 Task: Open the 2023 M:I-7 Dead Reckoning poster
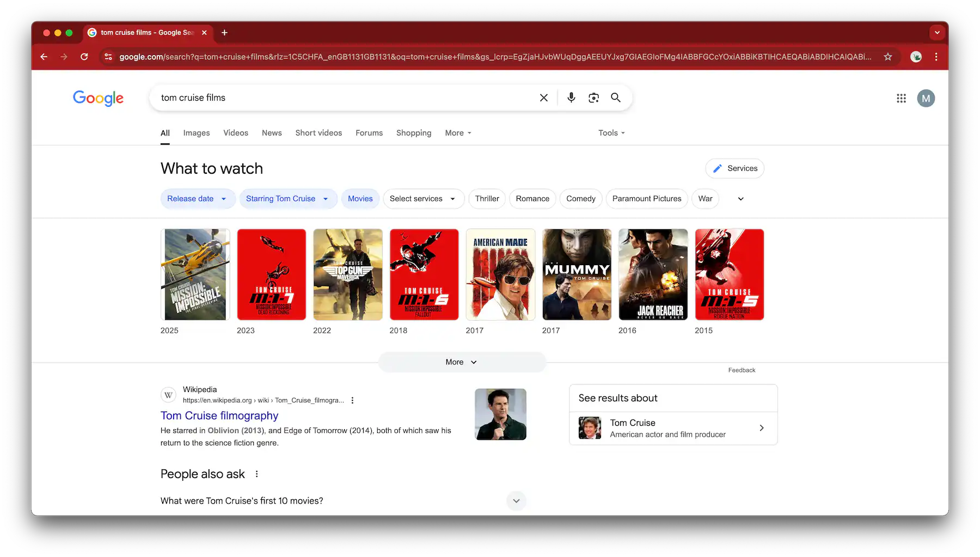(x=271, y=274)
